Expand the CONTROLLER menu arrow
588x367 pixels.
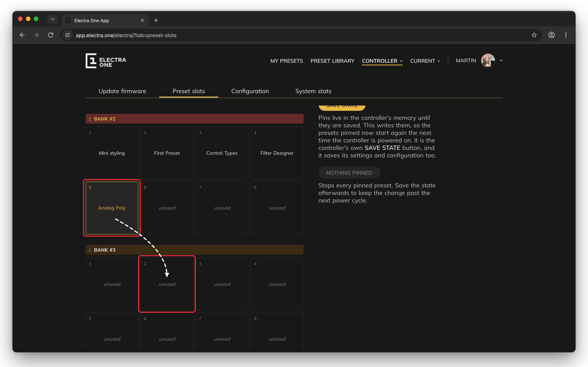pos(401,61)
